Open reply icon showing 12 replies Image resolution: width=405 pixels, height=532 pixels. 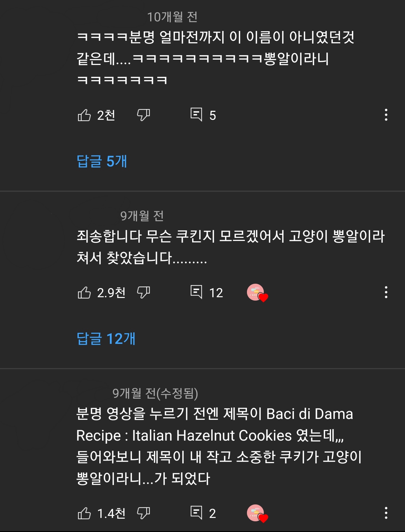(196, 292)
